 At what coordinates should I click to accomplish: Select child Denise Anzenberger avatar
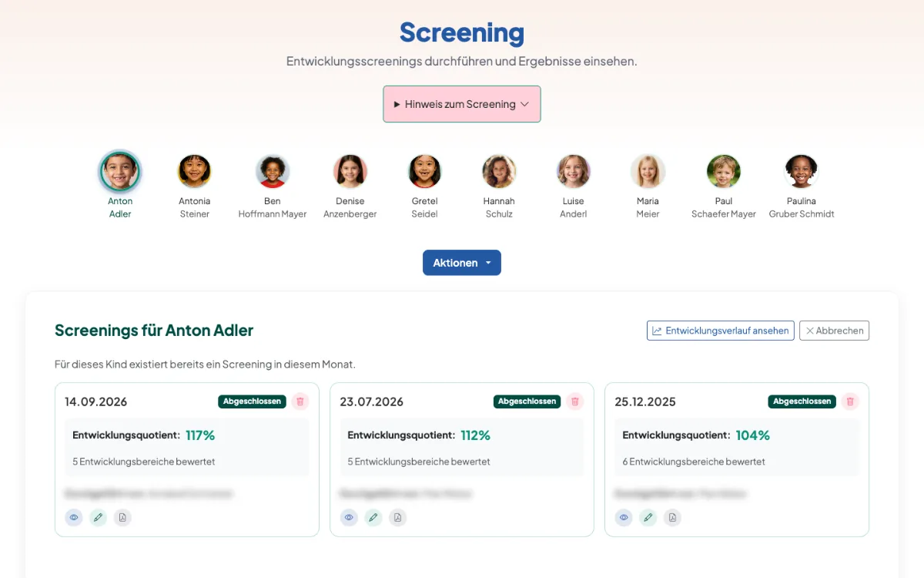click(x=350, y=171)
